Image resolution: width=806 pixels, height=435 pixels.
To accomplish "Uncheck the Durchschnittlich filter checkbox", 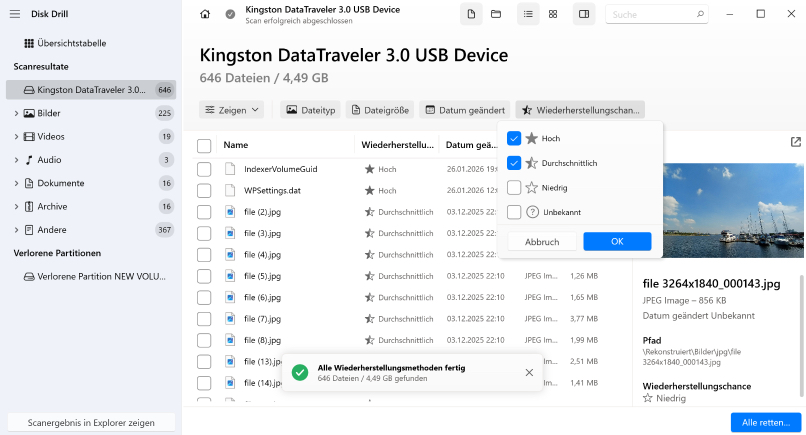I will coord(514,163).
